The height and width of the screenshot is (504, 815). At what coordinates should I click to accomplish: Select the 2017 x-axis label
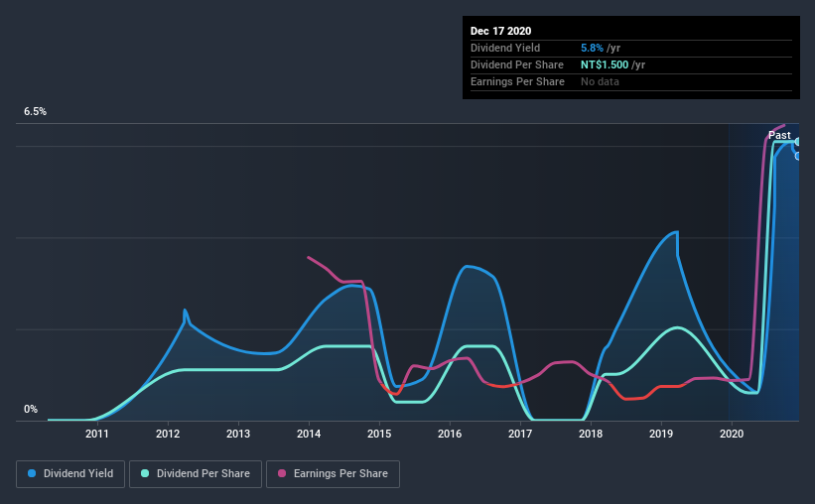tap(520, 434)
